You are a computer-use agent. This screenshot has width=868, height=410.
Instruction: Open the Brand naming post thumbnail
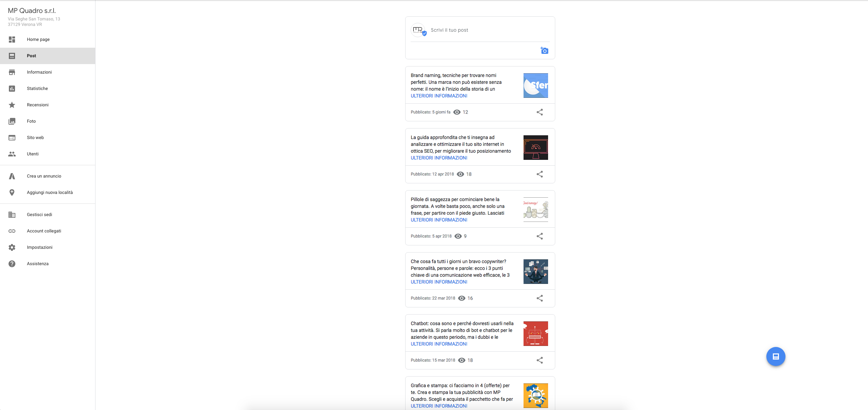[x=535, y=86]
